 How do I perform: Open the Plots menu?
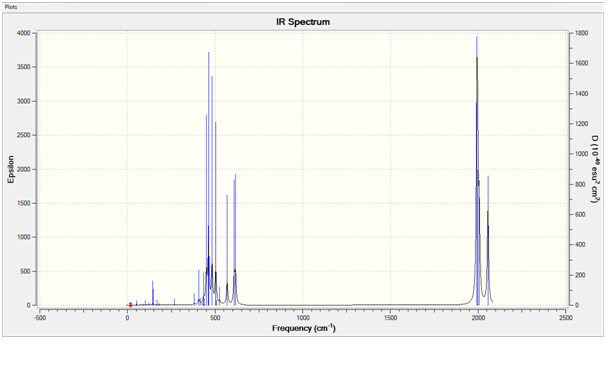point(11,7)
